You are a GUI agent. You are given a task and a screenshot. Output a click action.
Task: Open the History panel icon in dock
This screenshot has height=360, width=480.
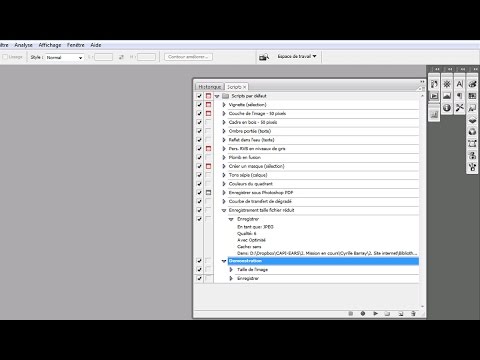point(434,84)
